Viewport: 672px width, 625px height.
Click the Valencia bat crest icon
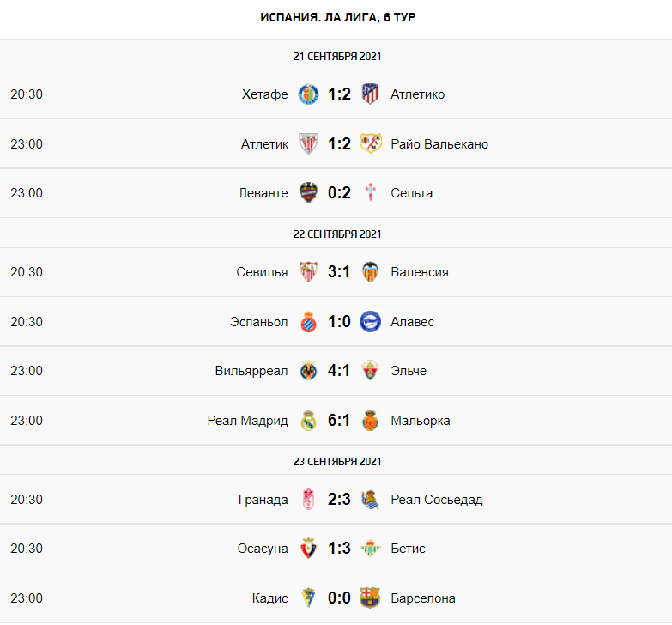coord(370,272)
